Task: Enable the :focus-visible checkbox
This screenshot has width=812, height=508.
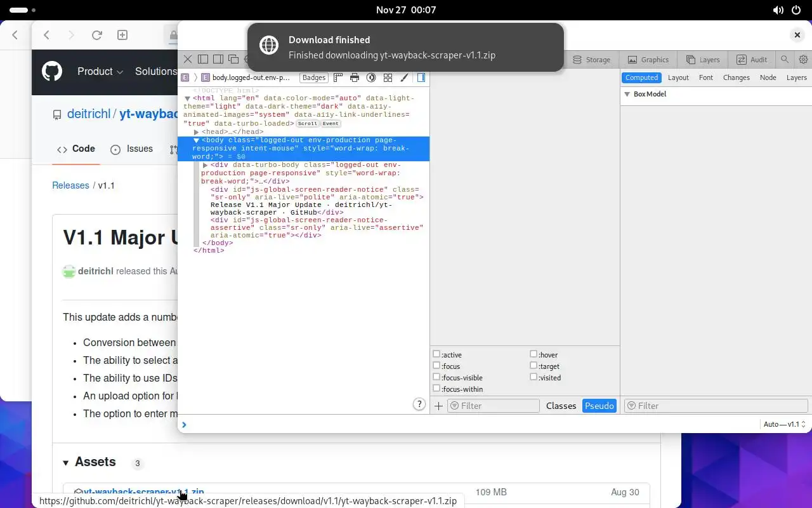Action: 436,377
